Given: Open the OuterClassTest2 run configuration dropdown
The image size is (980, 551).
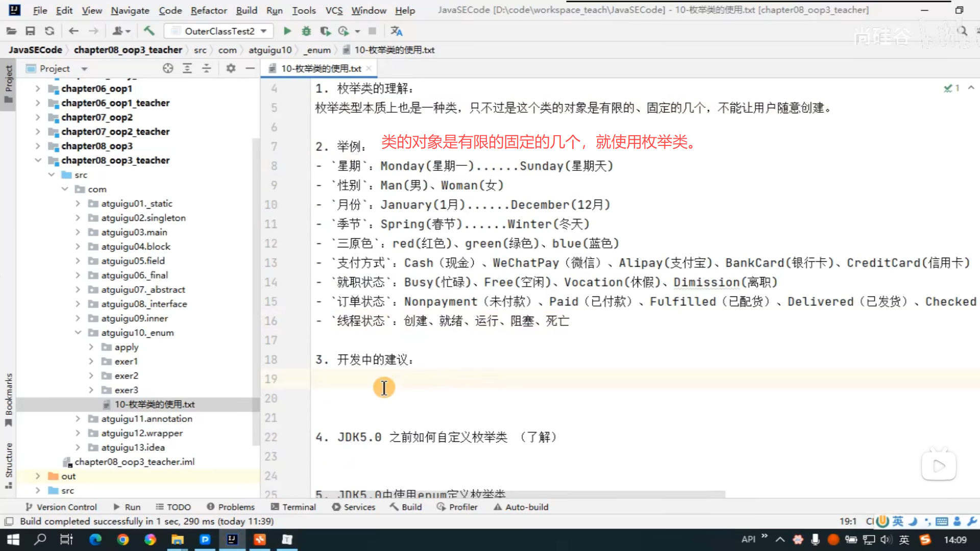Looking at the screenshot, I should [219, 31].
